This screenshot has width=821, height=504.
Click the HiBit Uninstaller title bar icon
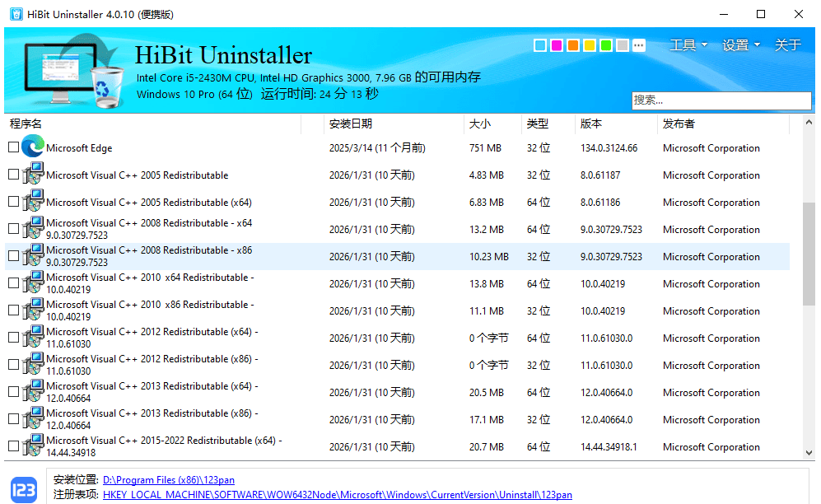[x=16, y=14]
